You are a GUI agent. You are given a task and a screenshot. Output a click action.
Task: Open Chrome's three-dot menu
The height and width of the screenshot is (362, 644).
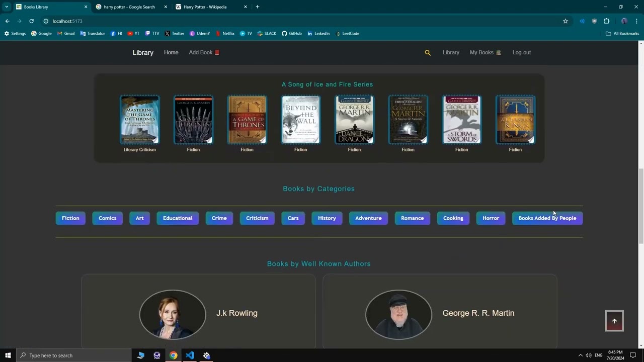[x=636, y=21]
